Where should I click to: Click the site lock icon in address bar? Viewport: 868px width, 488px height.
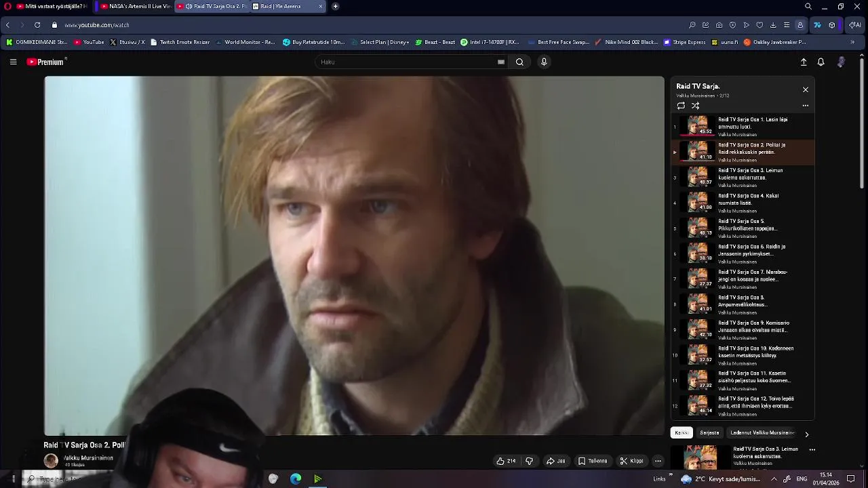click(55, 25)
